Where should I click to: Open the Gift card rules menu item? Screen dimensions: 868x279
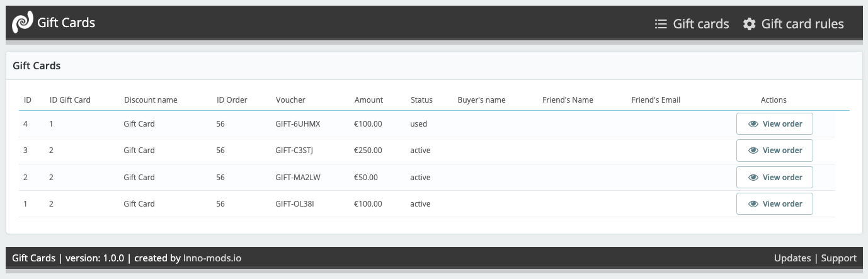tap(802, 24)
